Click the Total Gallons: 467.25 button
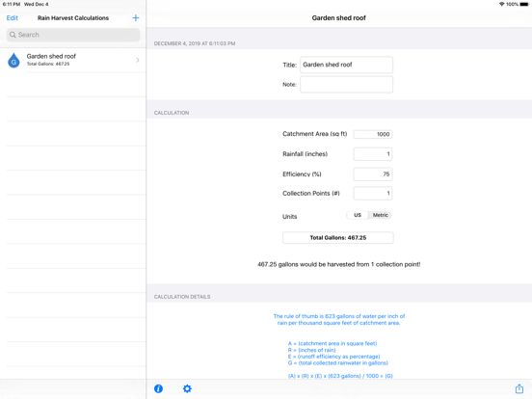This screenshot has height=399, width=532. click(x=338, y=237)
